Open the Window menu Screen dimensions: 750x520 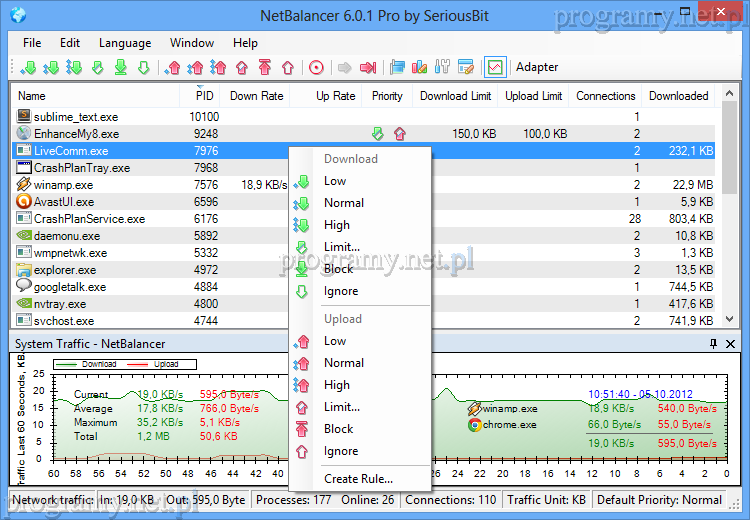[192, 43]
